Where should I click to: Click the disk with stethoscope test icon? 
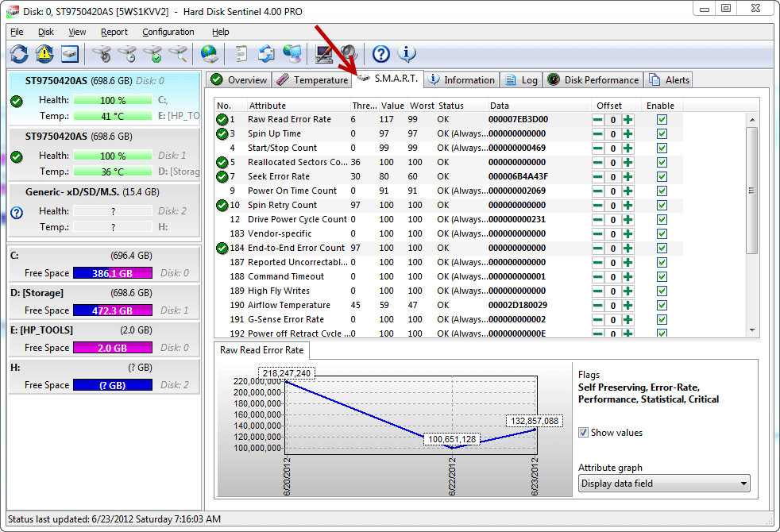coord(102,54)
